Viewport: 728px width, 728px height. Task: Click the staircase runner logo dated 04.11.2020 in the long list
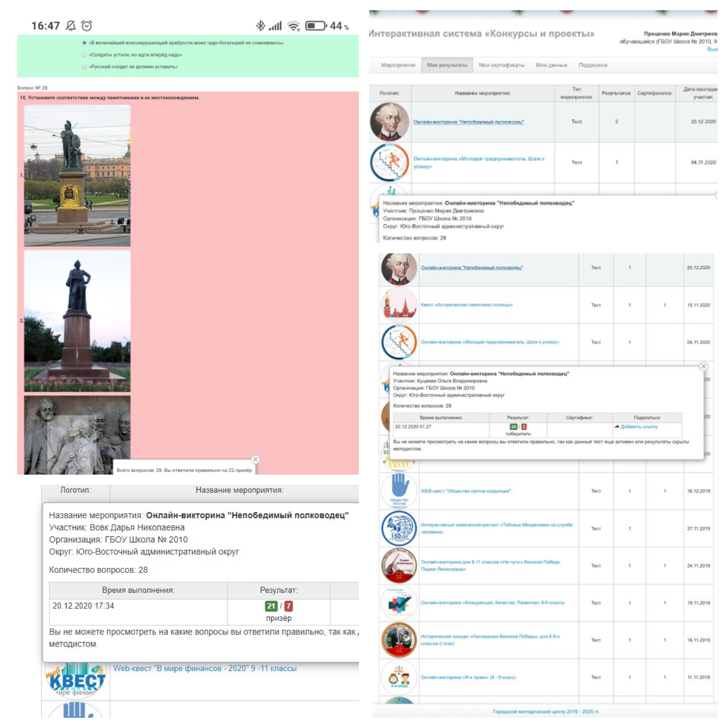pos(399,342)
